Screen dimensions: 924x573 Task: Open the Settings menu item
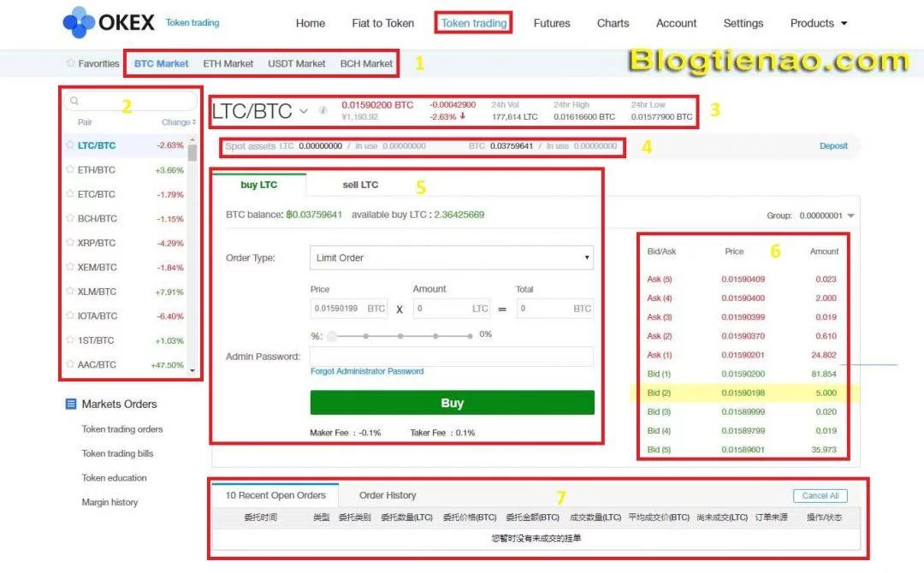[x=743, y=23]
